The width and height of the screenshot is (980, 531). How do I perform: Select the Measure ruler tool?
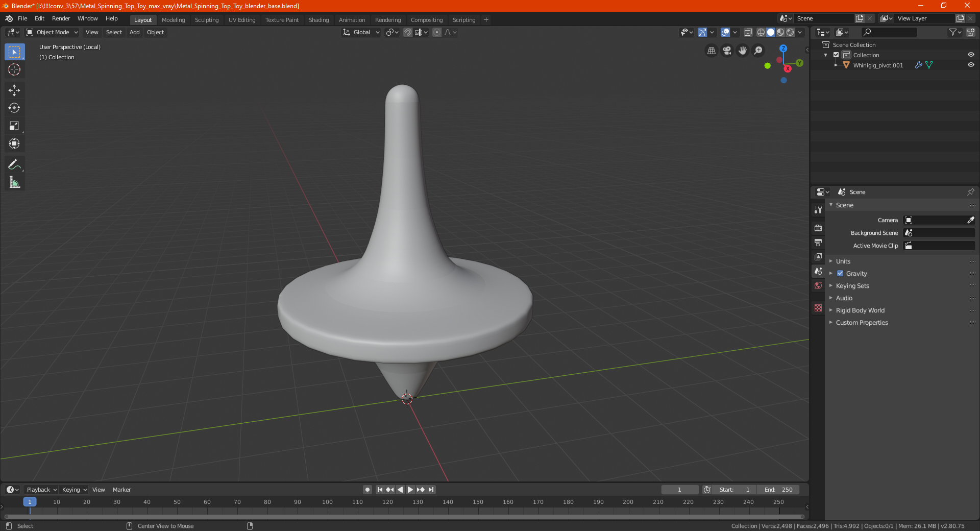coord(14,182)
